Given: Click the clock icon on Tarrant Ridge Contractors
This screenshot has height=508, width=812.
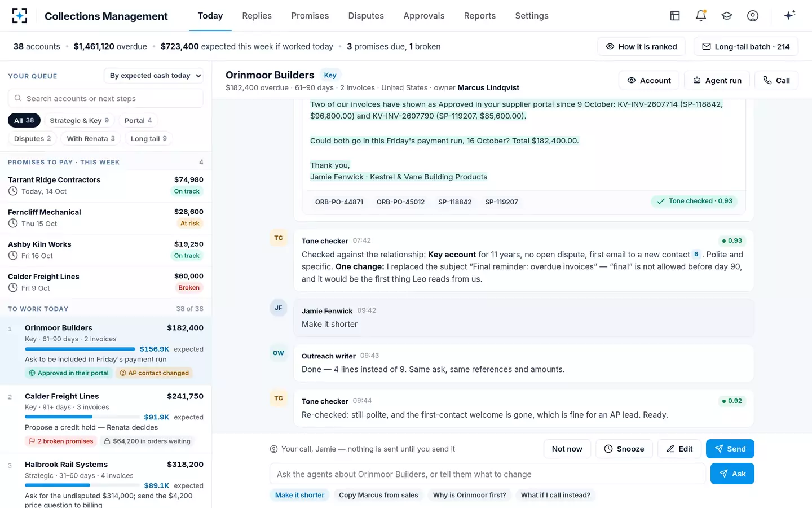Looking at the screenshot, I should (13, 191).
